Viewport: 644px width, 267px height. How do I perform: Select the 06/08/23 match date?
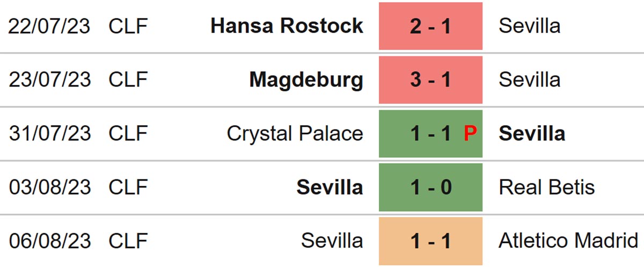49,241
